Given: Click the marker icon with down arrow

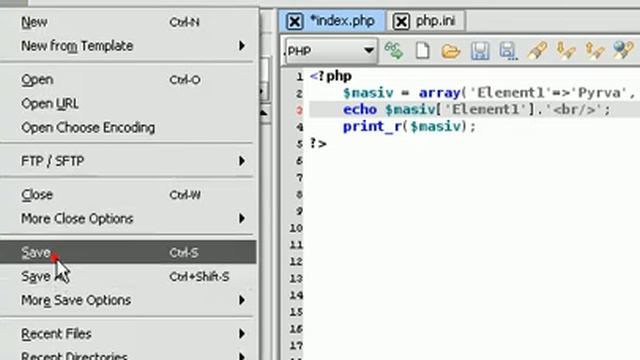Looking at the screenshot, I should [x=566, y=51].
